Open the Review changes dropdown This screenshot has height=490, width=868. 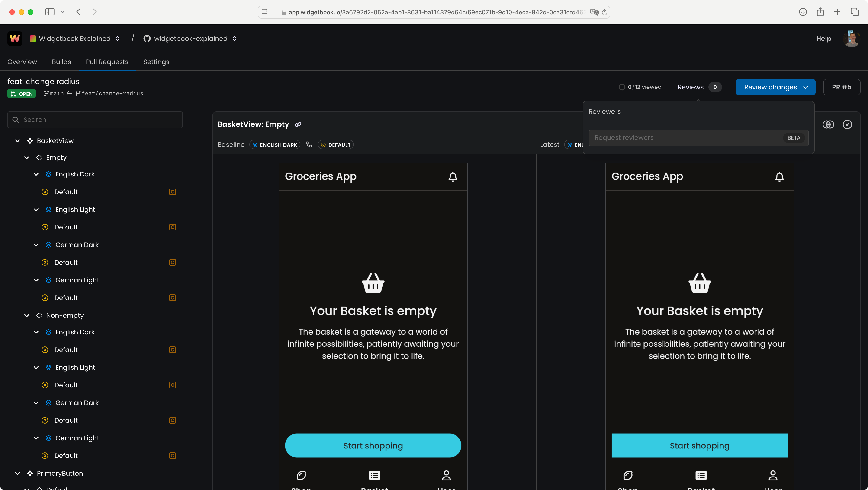pos(775,87)
